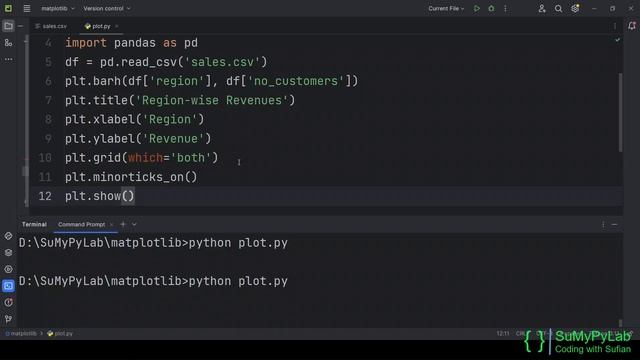Open the Structure tool window icon

point(8,42)
